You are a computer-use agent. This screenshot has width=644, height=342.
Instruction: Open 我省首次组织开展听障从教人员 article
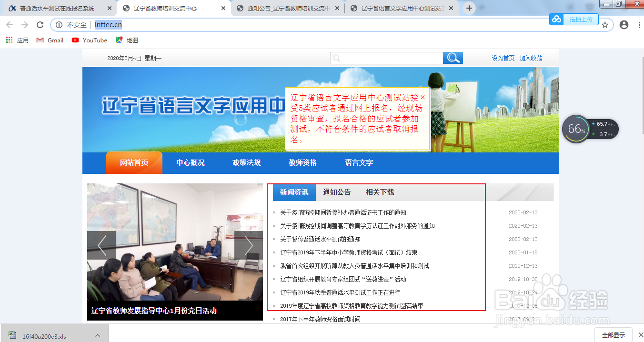point(354,266)
